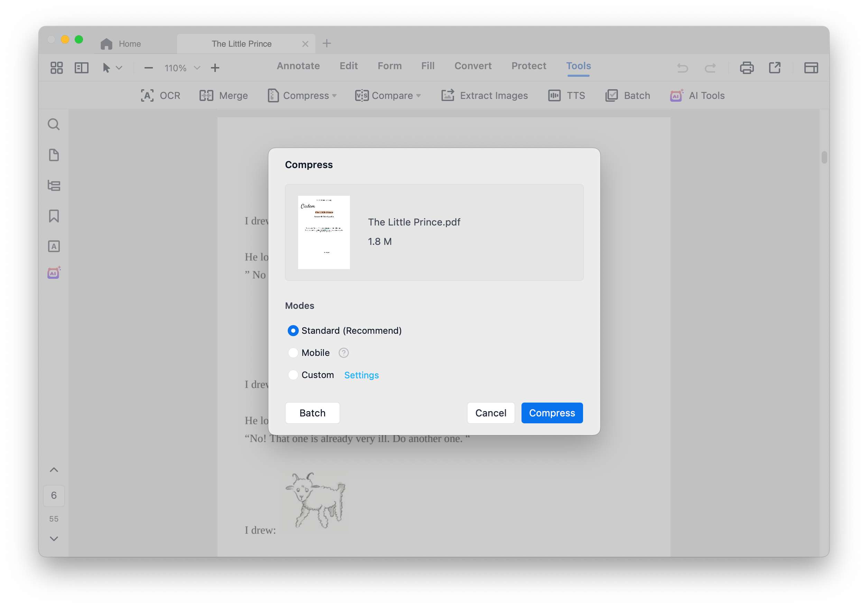Open the outline list sidebar panel
Screen dimensions: 868x608
coord(54,185)
